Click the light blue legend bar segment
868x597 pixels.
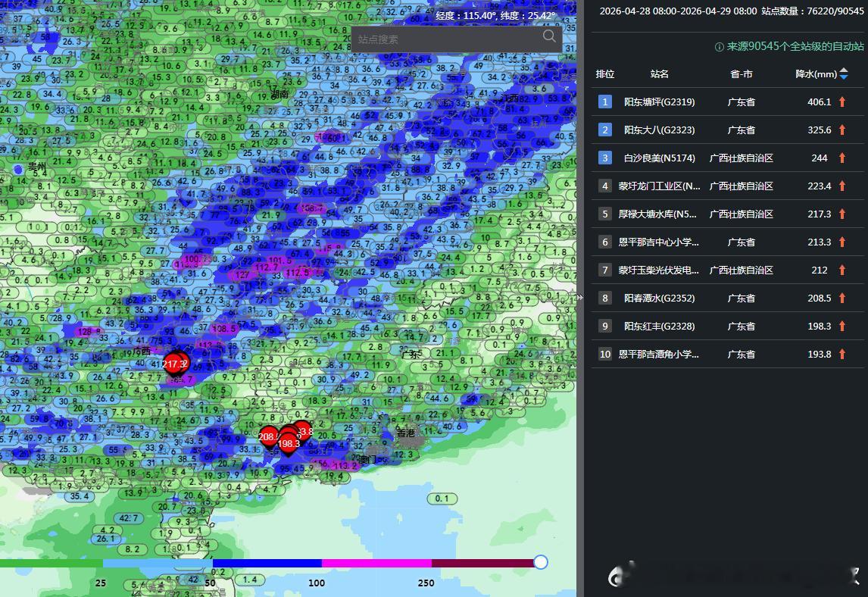click(158, 563)
